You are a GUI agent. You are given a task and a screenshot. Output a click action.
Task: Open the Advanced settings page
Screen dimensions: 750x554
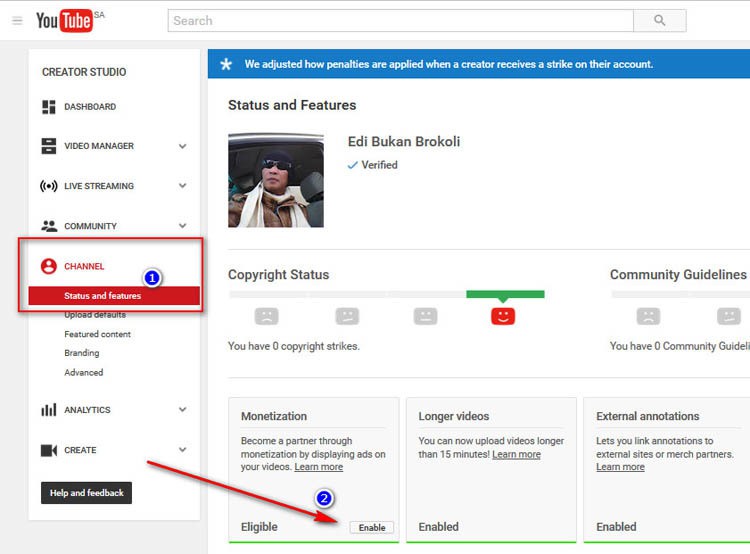point(84,372)
